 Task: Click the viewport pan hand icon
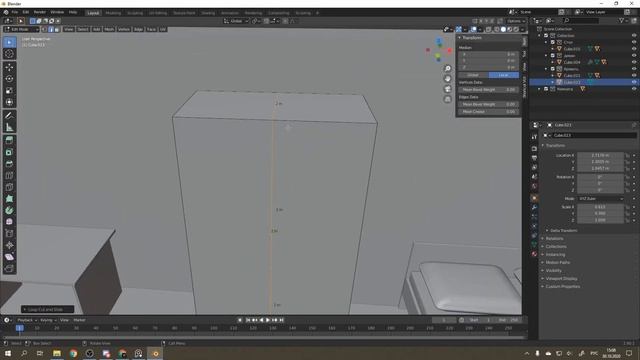pyautogui.click(x=448, y=79)
